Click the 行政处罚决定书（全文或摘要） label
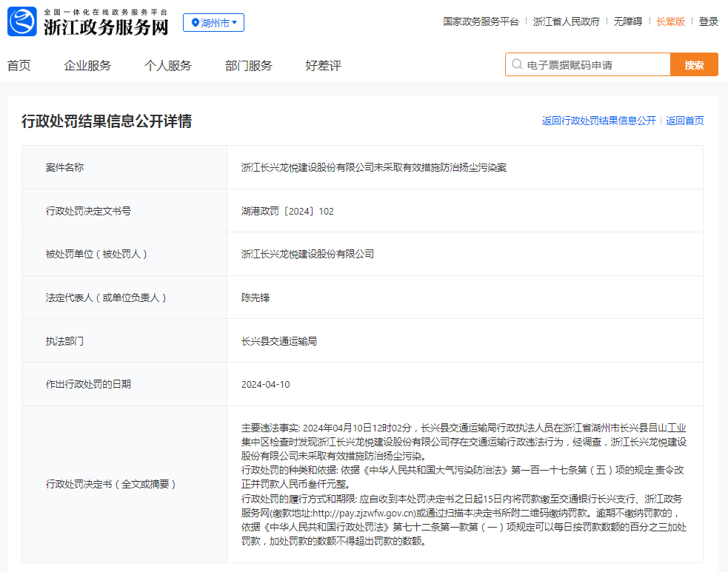Image resolution: width=728 pixels, height=572 pixels. point(110,484)
